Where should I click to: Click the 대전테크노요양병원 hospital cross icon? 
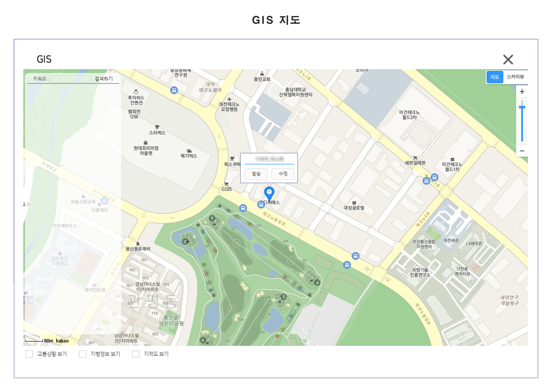pos(229,99)
